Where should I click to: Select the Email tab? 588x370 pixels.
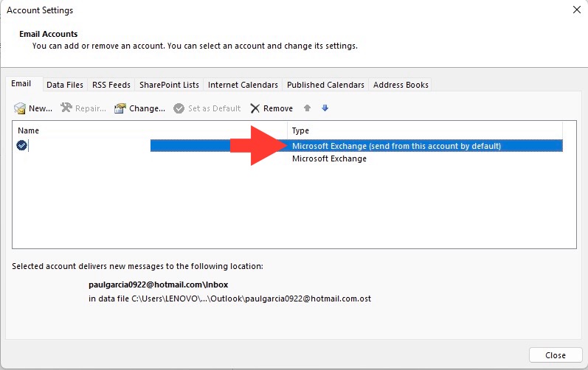coord(21,83)
